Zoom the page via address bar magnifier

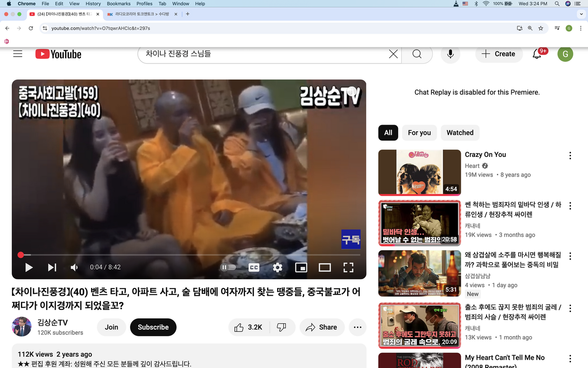pos(530,28)
